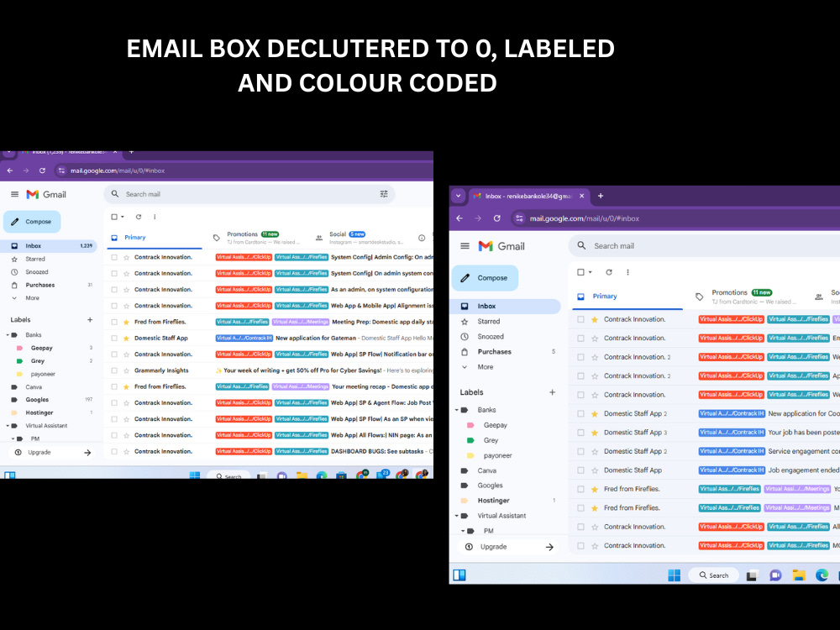Open select-all dropdown arrow in right window
The width and height of the screenshot is (840, 630).
[x=591, y=272]
